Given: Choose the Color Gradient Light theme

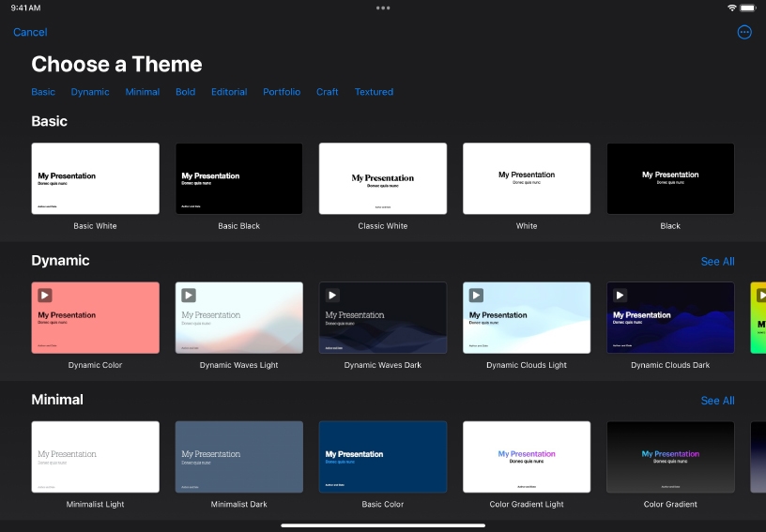Looking at the screenshot, I should coord(527,457).
